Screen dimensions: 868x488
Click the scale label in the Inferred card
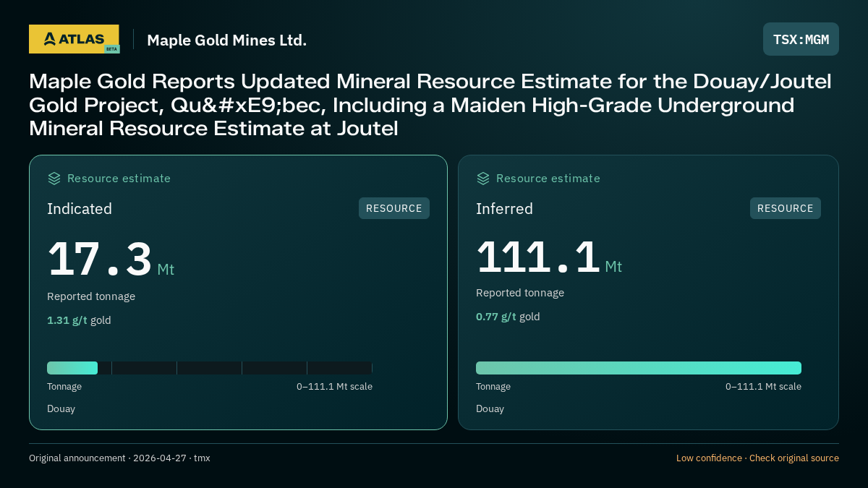[763, 387]
